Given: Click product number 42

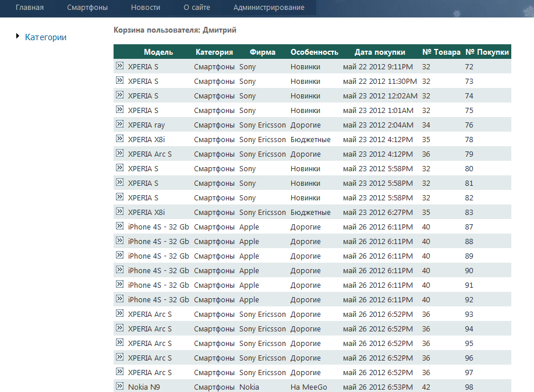Looking at the screenshot, I should tap(426, 387).
